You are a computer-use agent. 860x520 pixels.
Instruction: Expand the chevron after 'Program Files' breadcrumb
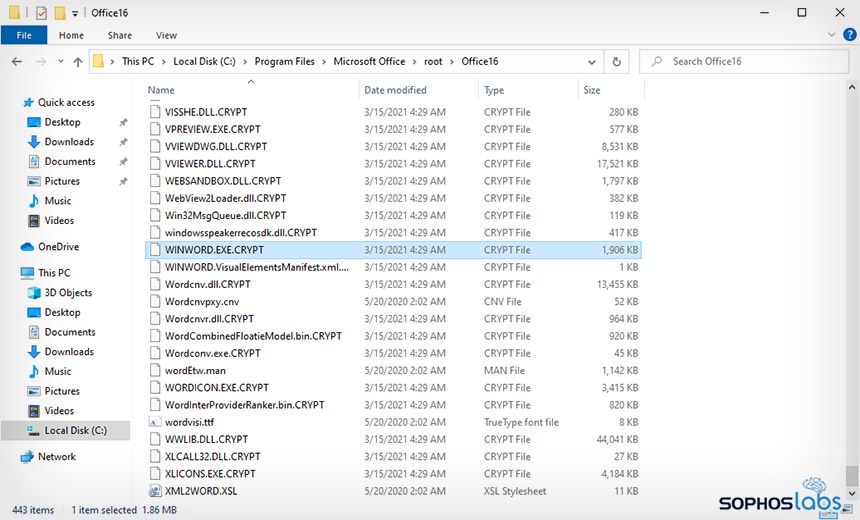[x=324, y=61]
